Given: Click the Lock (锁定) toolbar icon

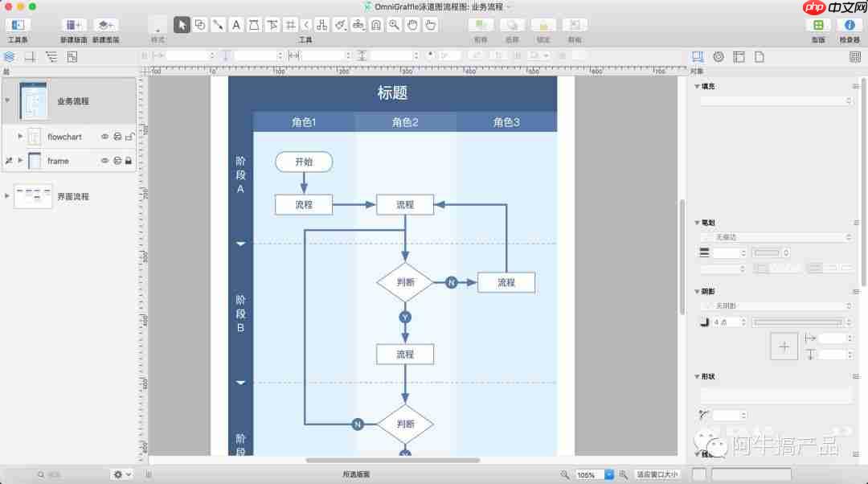Looking at the screenshot, I should 543,25.
